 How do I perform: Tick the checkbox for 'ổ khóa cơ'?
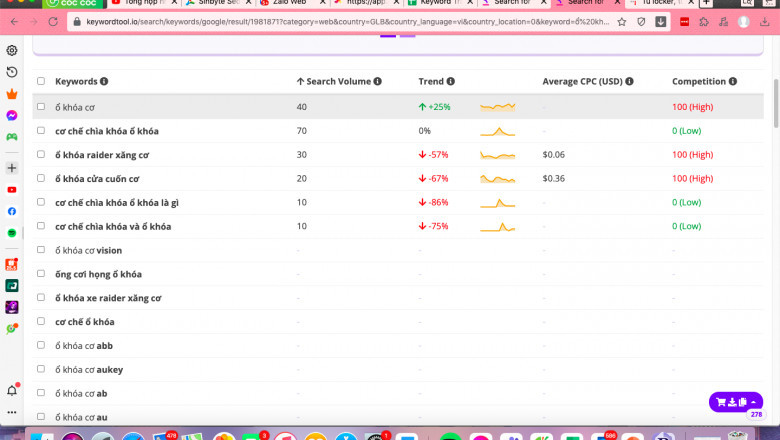41,106
